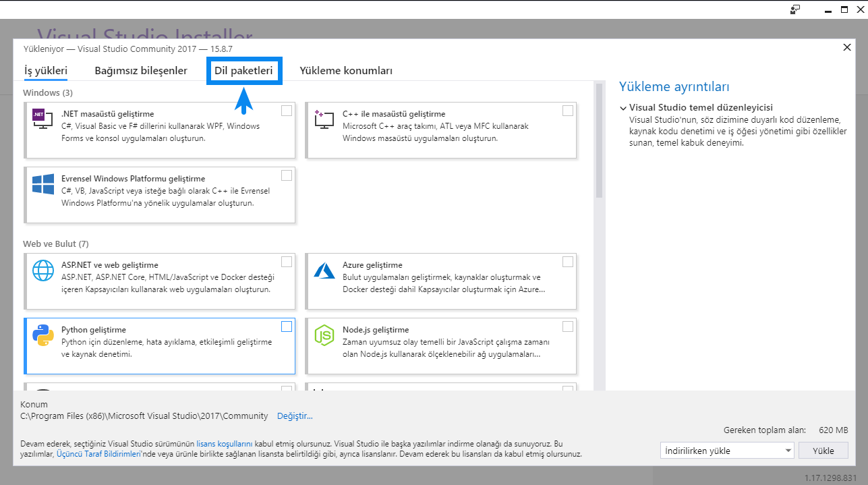Image resolution: width=868 pixels, height=485 pixels.
Task: Open Yükleme konumları tab
Action: [346, 70]
